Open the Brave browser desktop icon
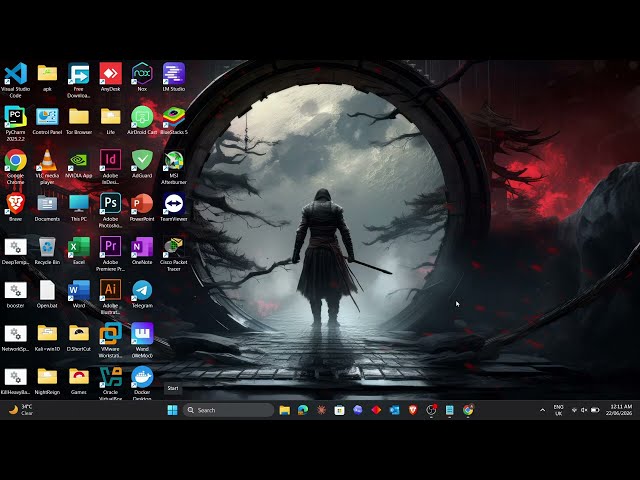 coord(16,207)
